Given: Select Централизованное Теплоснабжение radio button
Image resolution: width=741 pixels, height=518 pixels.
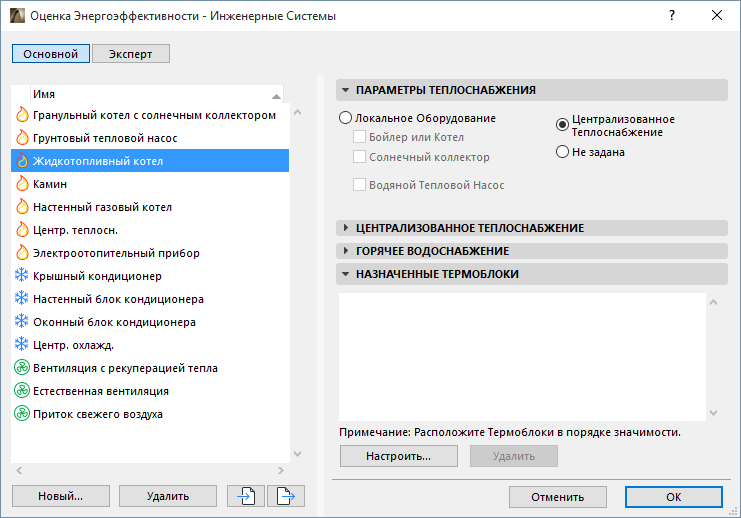Looking at the screenshot, I should pyautogui.click(x=562, y=125).
